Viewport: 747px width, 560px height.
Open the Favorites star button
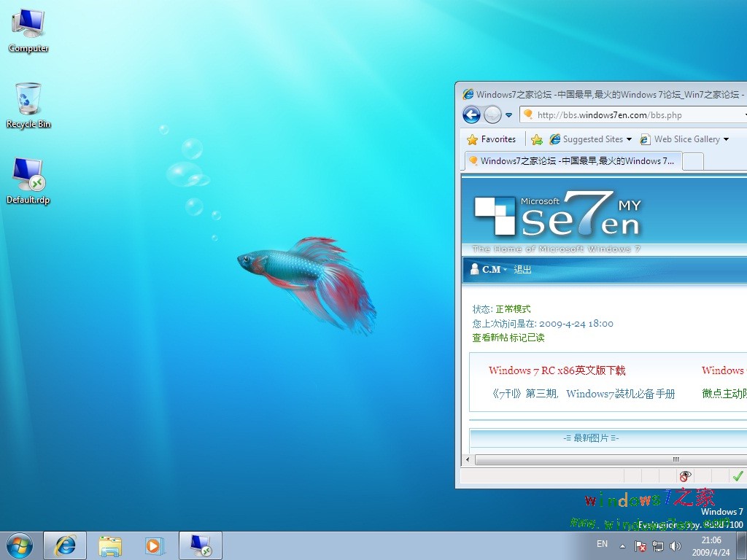pos(491,139)
